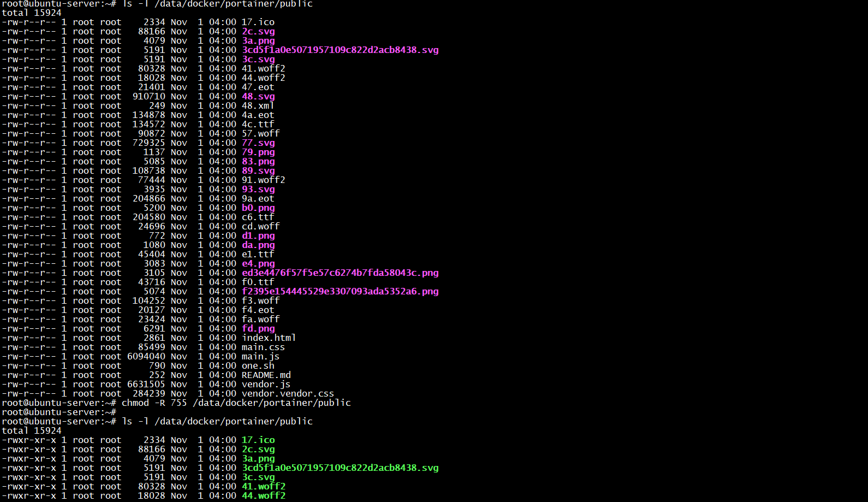The height and width of the screenshot is (502, 868).
Task: Click the file name 4a.eot
Action: [258, 115]
